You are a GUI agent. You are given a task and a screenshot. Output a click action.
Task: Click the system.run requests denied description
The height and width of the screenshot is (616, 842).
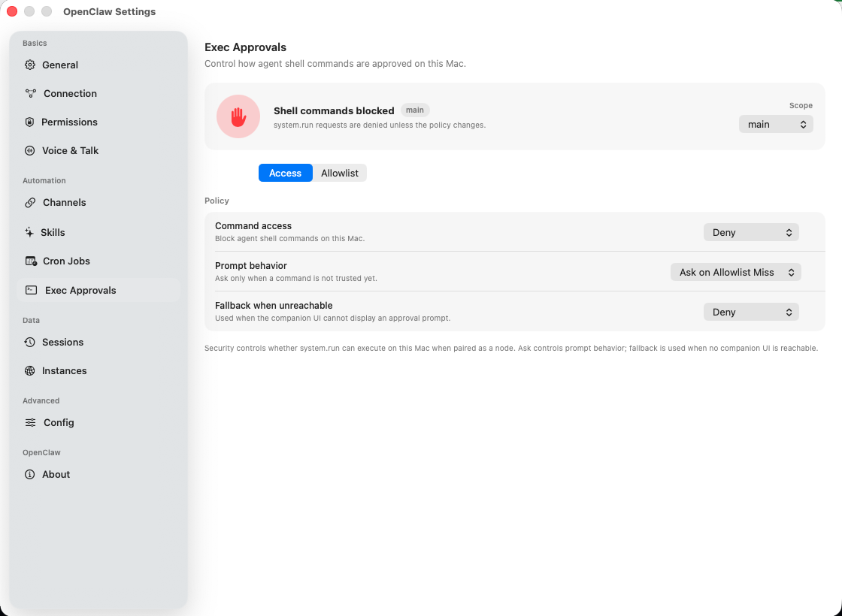[x=380, y=125]
